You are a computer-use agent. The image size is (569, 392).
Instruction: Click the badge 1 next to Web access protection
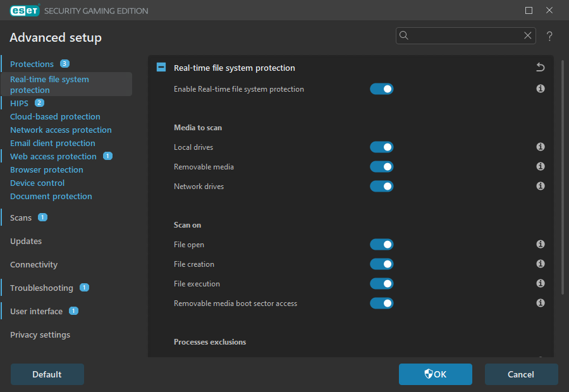pos(107,156)
